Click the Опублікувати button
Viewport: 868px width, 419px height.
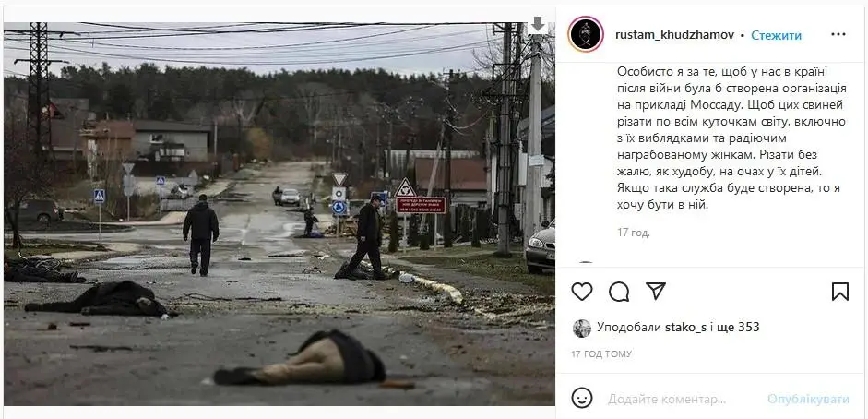pyautogui.click(x=808, y=399)
